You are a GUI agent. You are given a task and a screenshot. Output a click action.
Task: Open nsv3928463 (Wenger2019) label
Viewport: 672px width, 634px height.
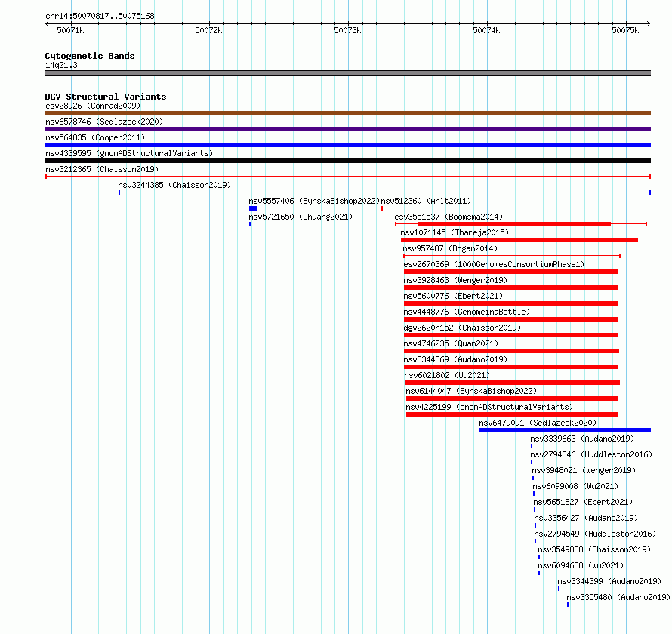[455, 280]
